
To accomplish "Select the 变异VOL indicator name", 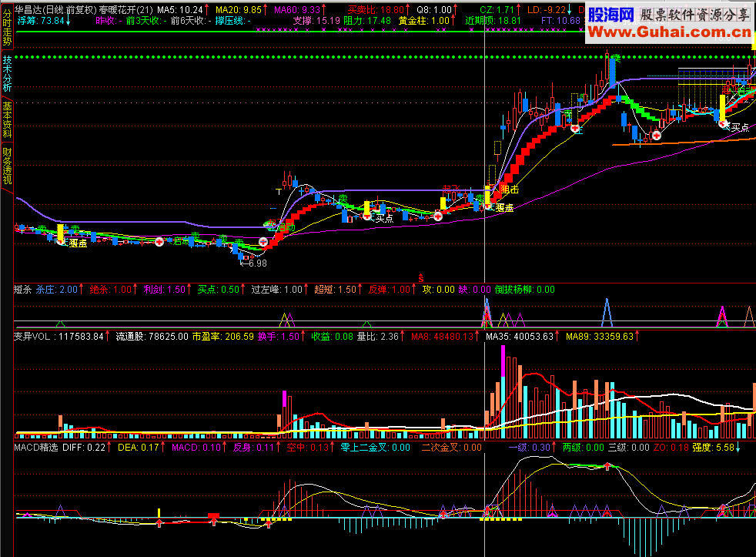I will tap(32, 337).
